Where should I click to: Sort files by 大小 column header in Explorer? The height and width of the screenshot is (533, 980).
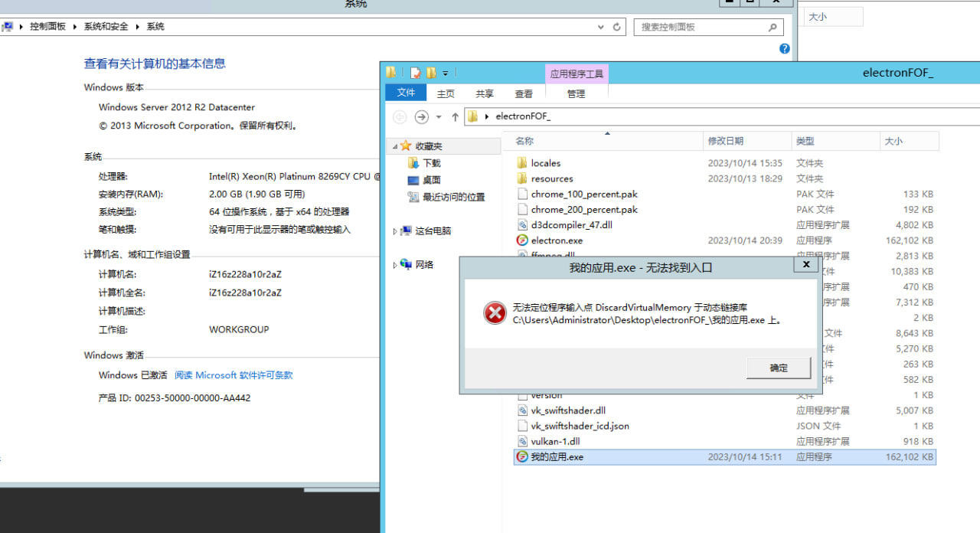(910, 141)
